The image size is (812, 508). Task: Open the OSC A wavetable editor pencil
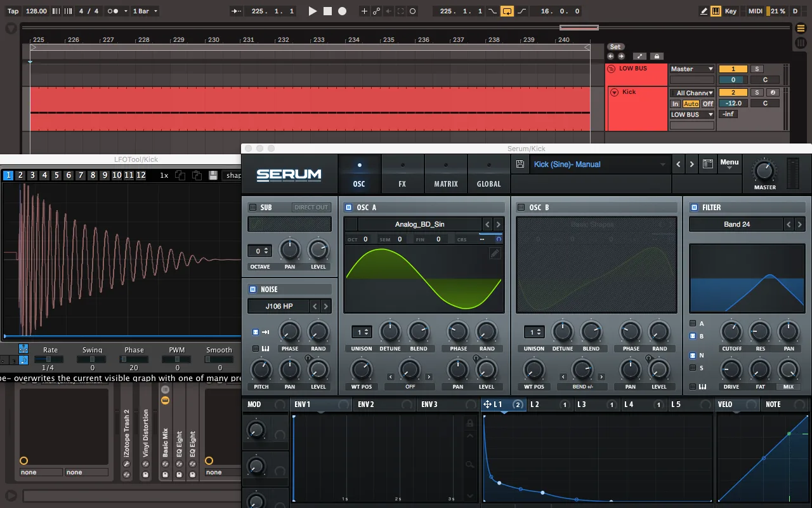[x=495, y=253]
